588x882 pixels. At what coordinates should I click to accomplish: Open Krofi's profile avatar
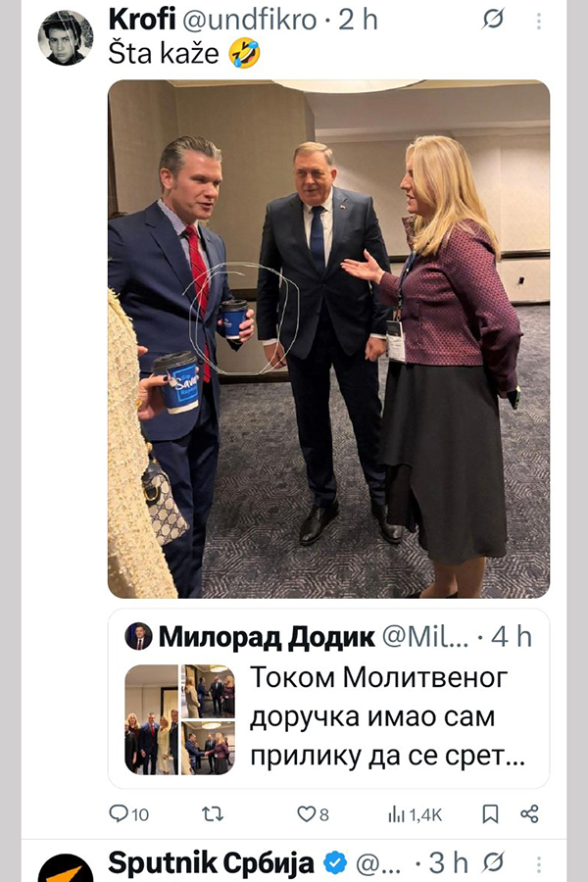66,37
